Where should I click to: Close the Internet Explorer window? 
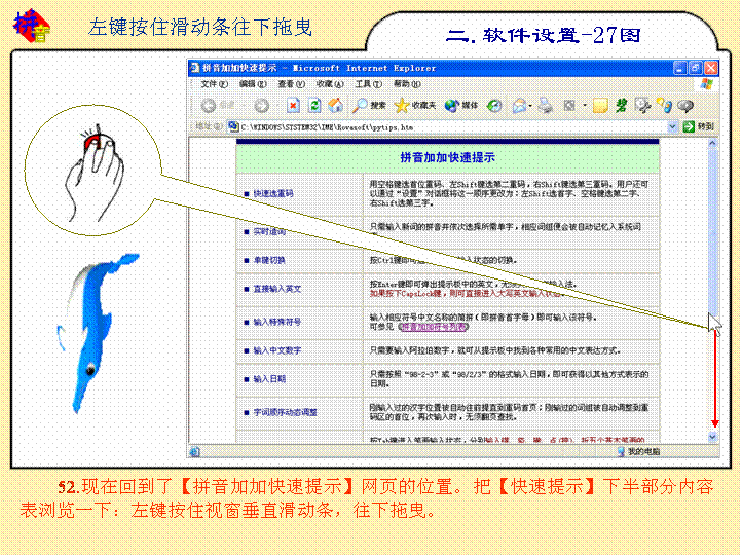[711, 68]
